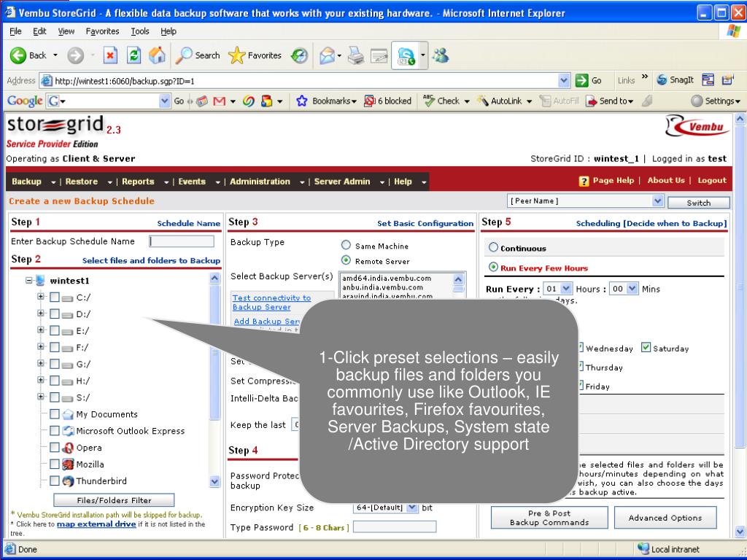The image size is (747, 560).
Task: Open the Google search box dropdown
Action: 164,101
